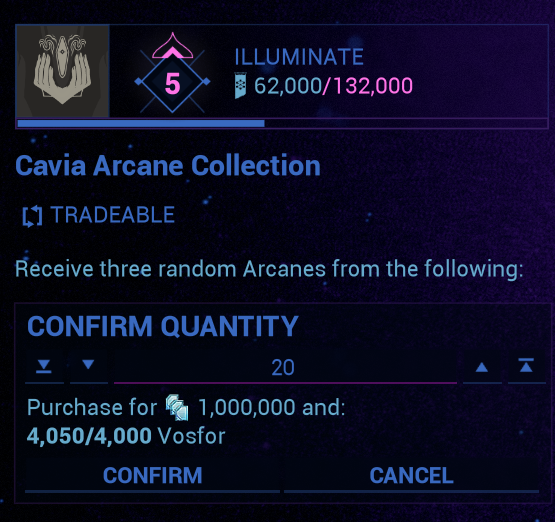Click the tradeable arrows icon
This screenshot has width=555, height=522.
(32, 216)
